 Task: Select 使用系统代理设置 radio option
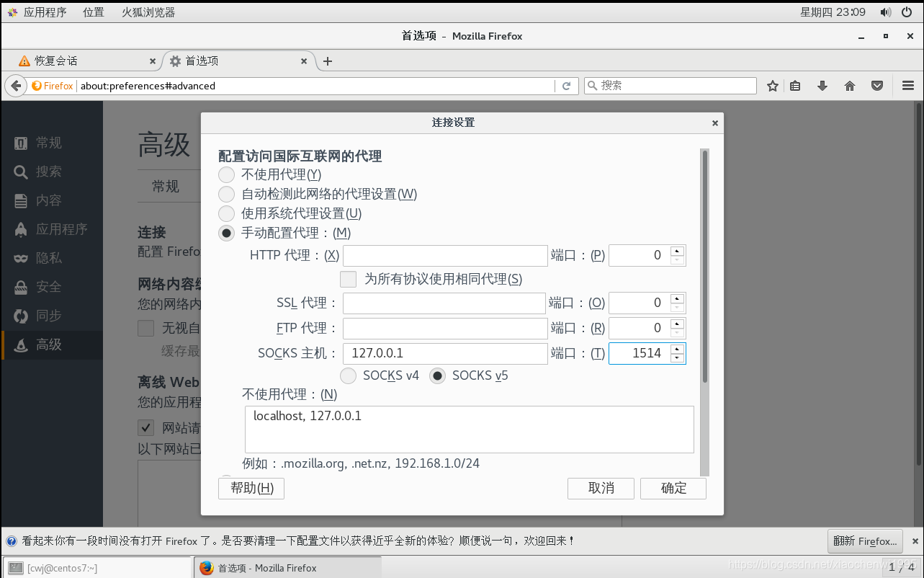[x=226, y=213]
